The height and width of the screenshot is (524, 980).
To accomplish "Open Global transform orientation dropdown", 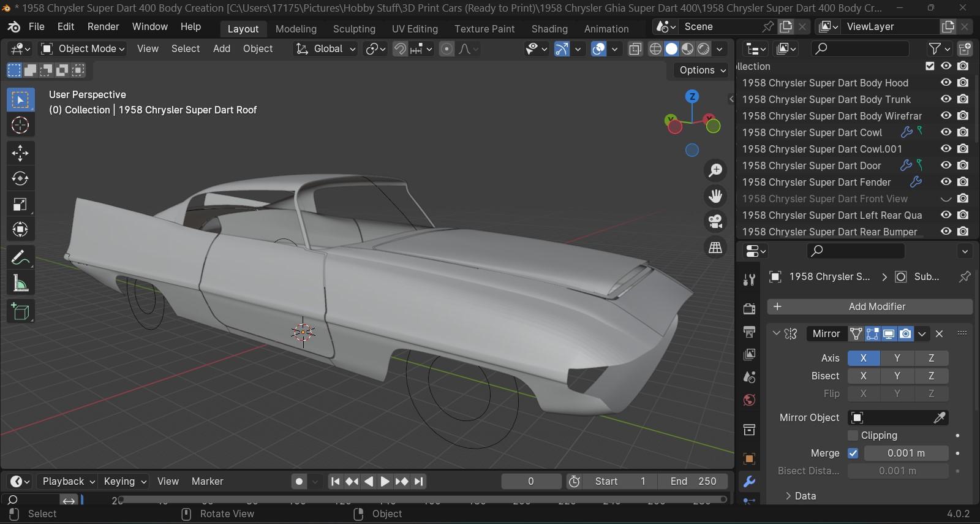I will point(325,49).
